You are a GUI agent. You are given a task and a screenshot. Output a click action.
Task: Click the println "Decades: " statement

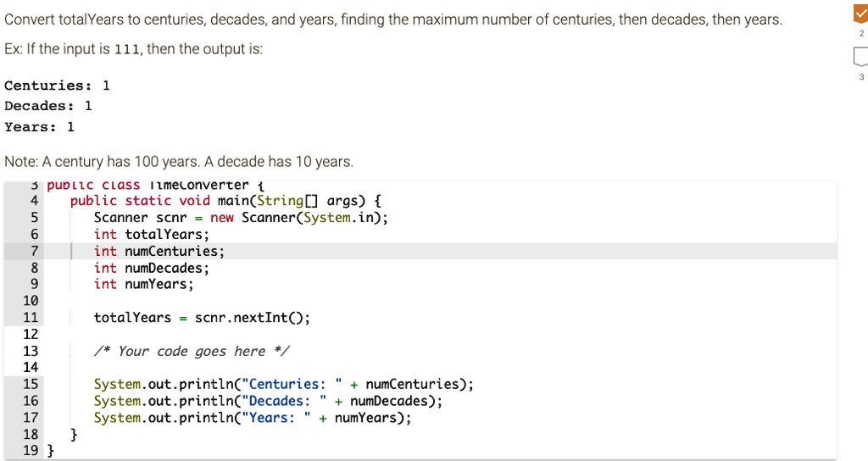(268, 401)
